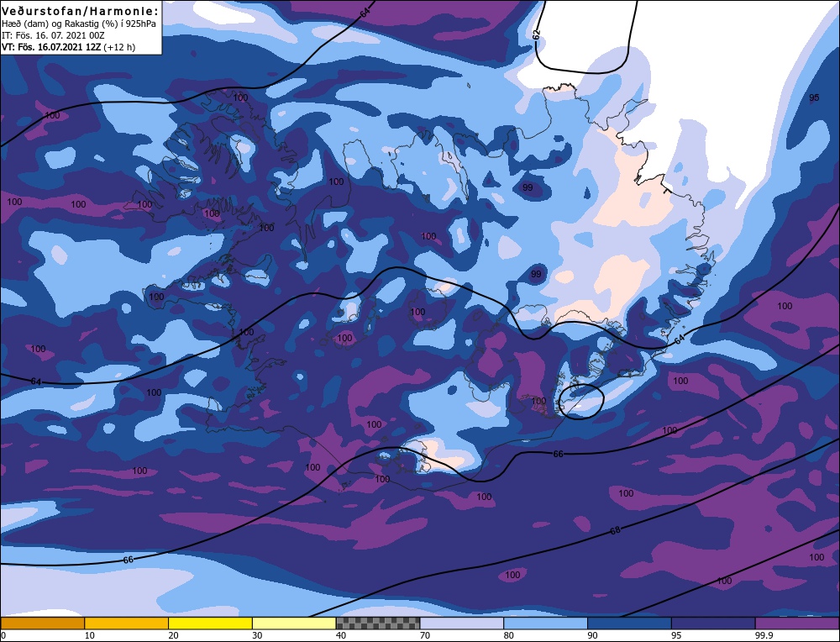Pick the orange 10–20 legend swatch
Screen dimensions: 840x642
tap(127, 624)
